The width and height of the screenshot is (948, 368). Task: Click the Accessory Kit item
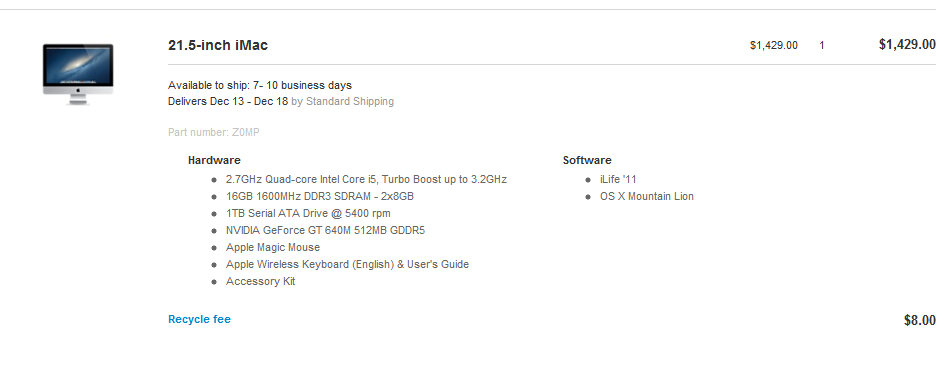click(261, 281)
